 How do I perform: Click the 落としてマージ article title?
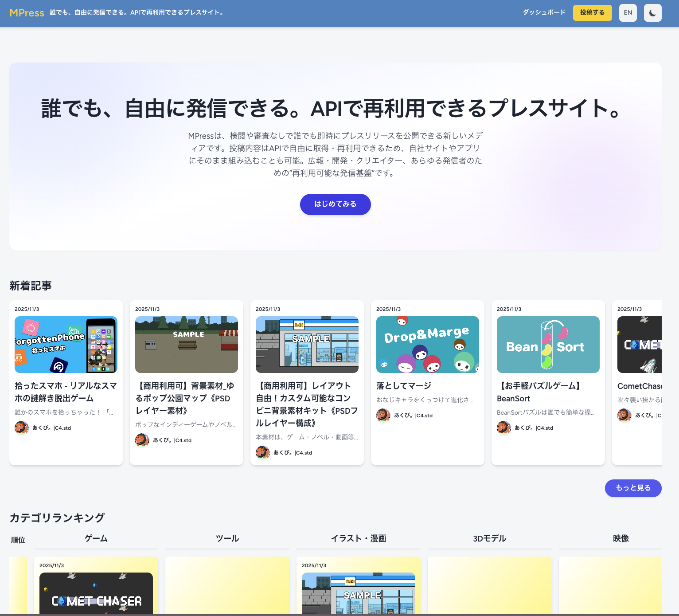coord(403,385)
